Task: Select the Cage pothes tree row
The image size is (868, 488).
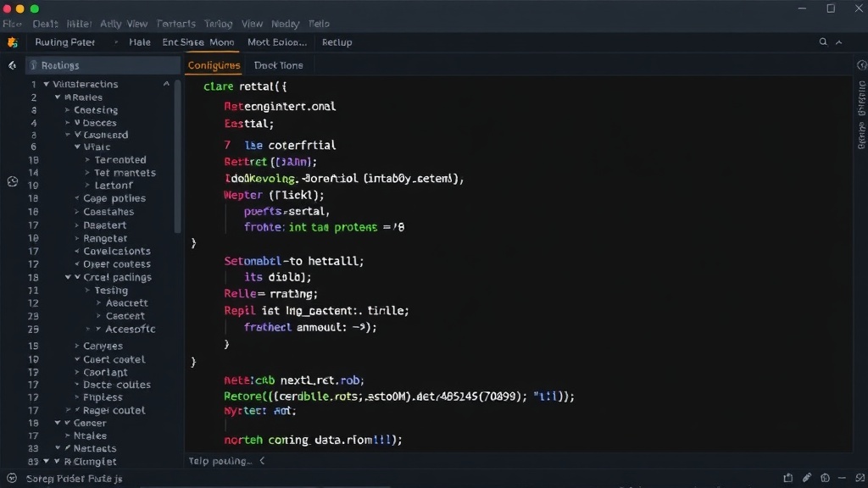Action: pyautogui.click(x=114, y=198)
